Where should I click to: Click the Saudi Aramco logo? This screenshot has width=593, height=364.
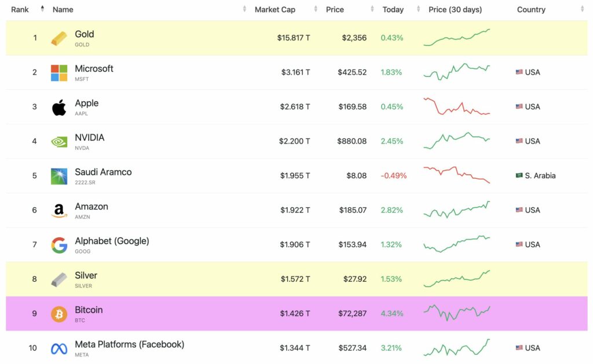tap(60, 175)
